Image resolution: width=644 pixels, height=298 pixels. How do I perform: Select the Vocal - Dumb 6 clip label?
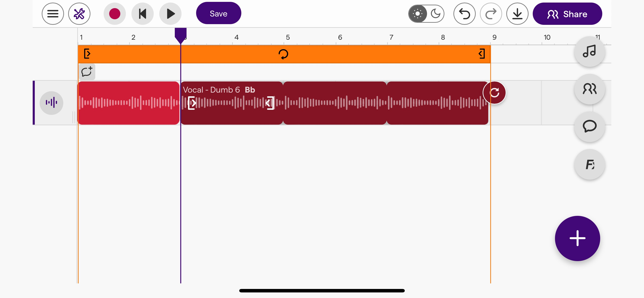click(211, 90)
